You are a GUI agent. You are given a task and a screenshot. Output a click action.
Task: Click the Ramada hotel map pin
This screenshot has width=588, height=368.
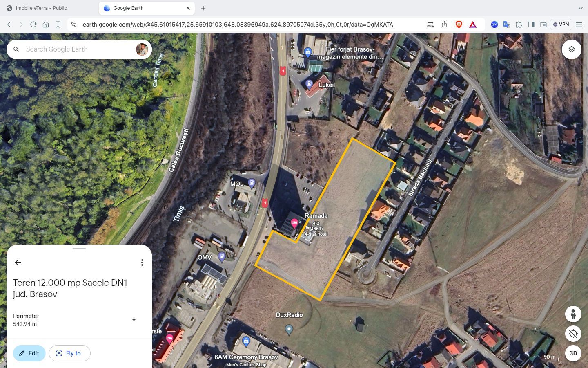coord(294,223)
